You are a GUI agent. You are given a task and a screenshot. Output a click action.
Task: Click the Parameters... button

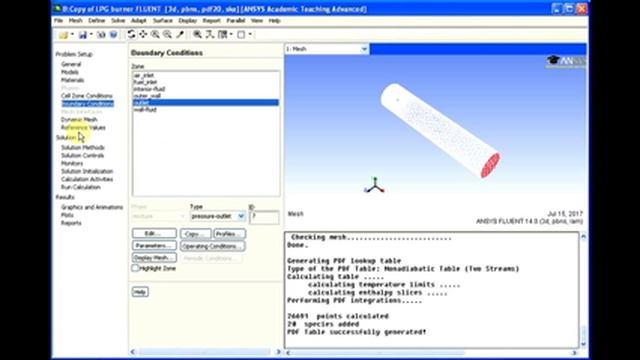pyautogui.click(x=154, y=246)
